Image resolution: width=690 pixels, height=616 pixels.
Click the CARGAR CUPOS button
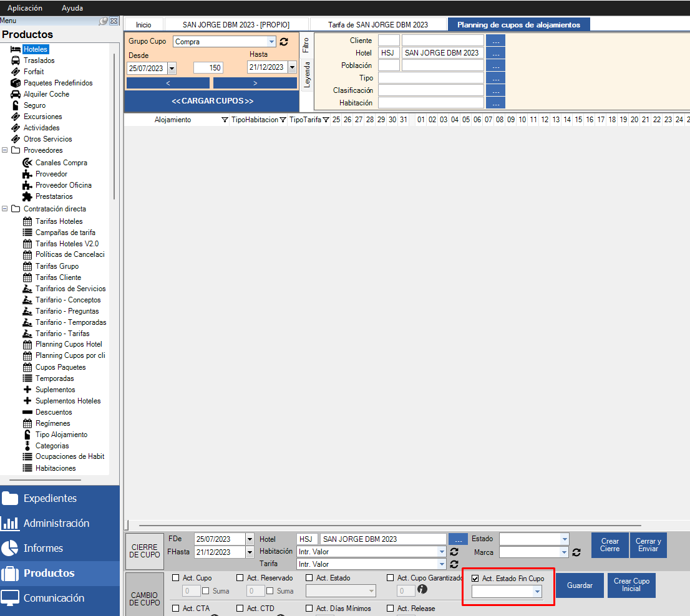[212, 101]
